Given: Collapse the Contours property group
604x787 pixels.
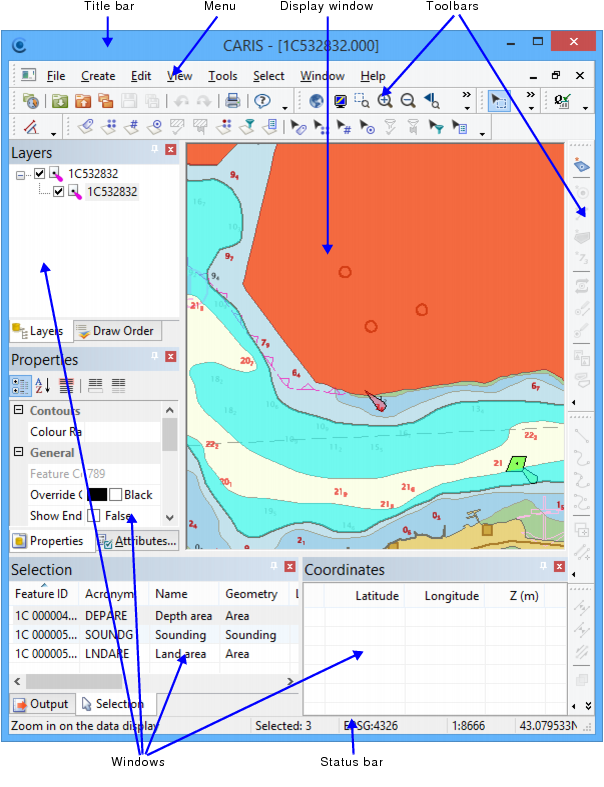Looking at the screenshot, I should 18,411.
